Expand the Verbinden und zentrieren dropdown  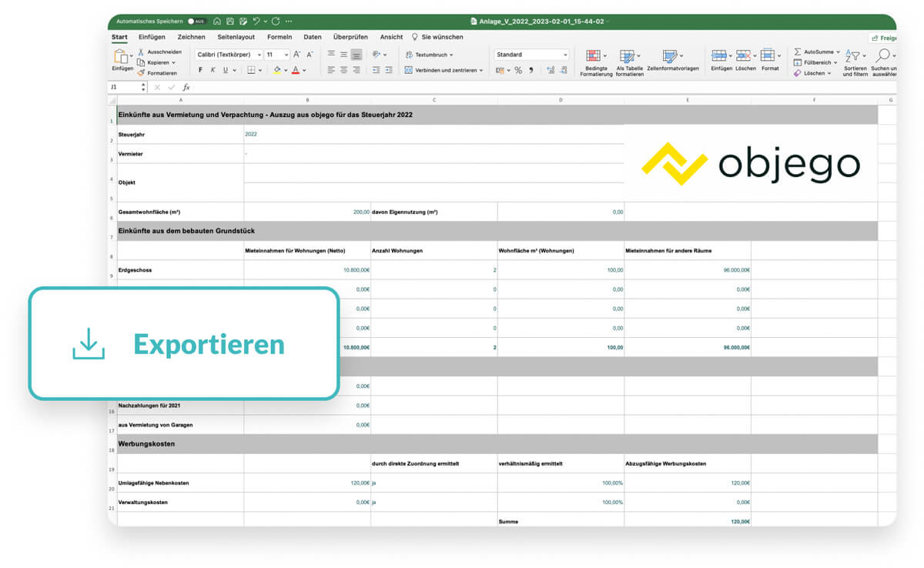481,70
